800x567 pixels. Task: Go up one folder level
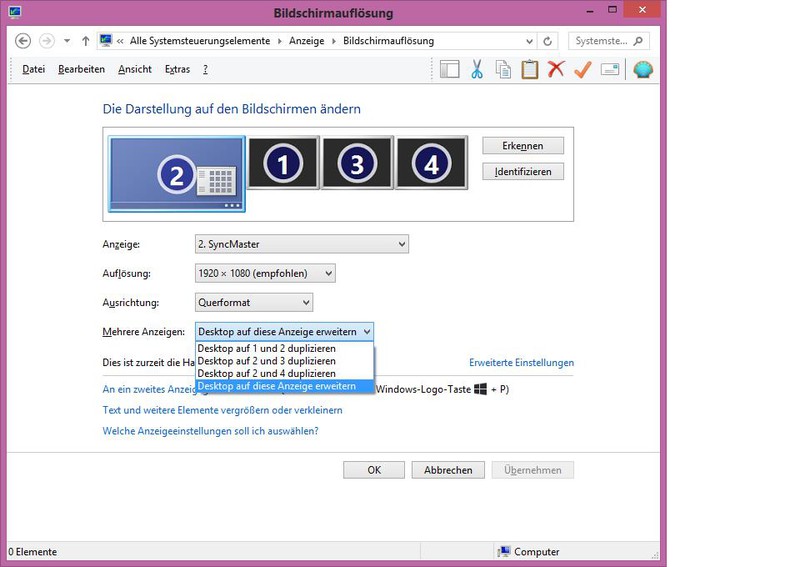[x=86, y=41]
